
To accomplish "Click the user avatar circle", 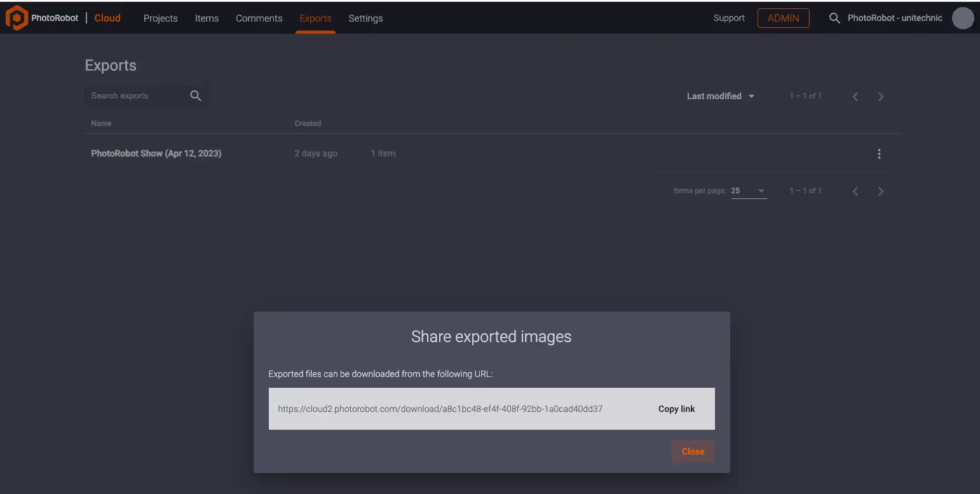I will [x=963, y=18].
